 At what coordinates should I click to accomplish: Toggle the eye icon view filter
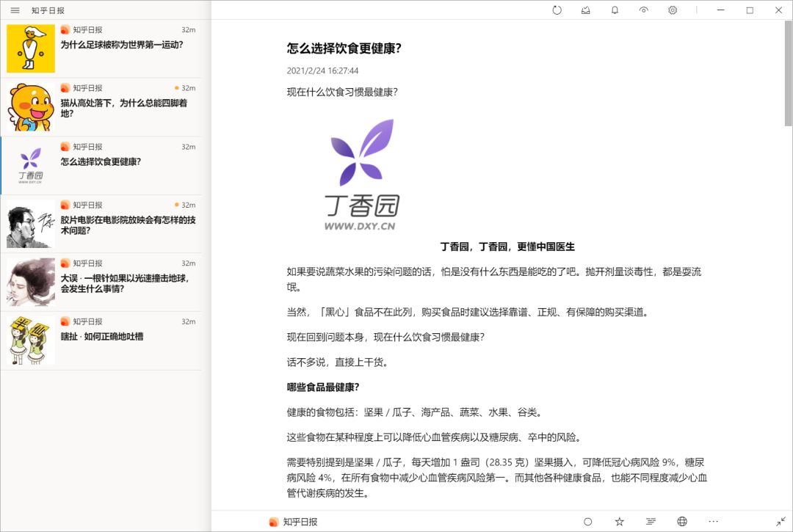pyautogui.click(x=643, y=10)
